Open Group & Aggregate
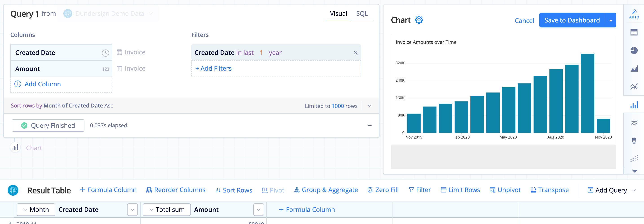Image resolution: width=644 pixels, height=224 pixels. point(326,190)
